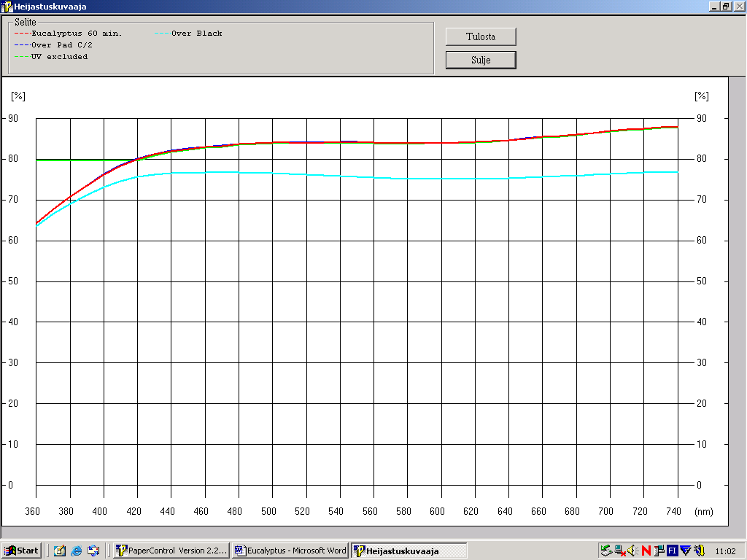747x560 pixels.
Task: Minimize the Heijastuskuvaaja window
Action: [x=713, y=6]
